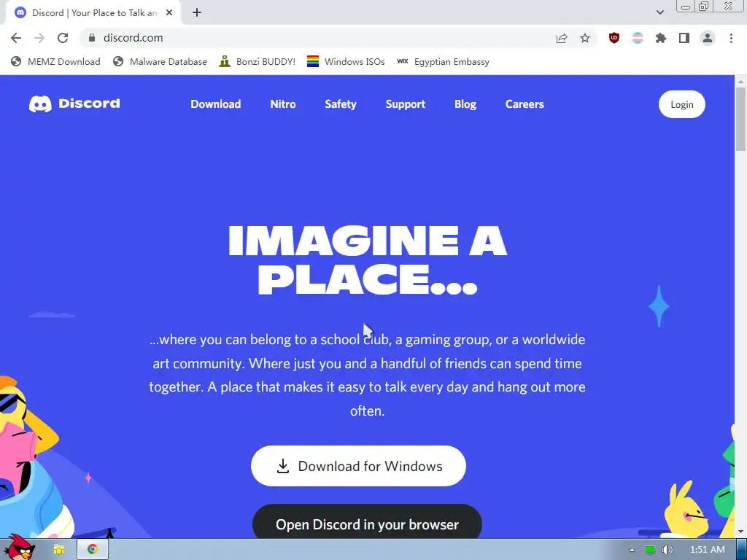Open Chrome's three-dot menu
Screen dimensions: 747x560
click(x=731, y=38)
